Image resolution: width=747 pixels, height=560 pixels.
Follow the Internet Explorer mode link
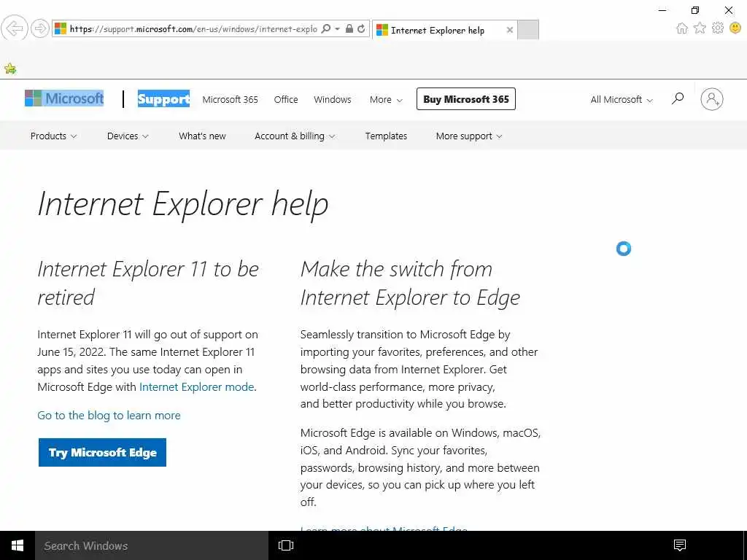(x=197, y=386)
